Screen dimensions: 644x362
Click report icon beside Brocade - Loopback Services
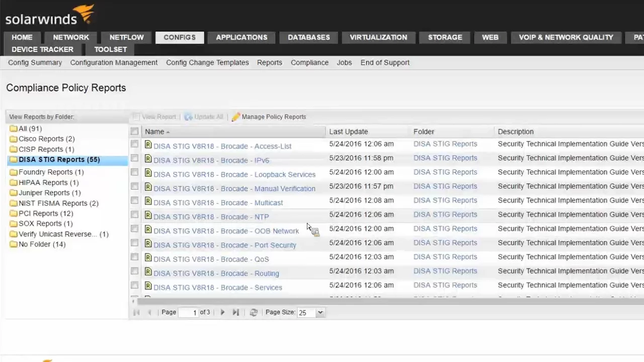pos(148,173)
